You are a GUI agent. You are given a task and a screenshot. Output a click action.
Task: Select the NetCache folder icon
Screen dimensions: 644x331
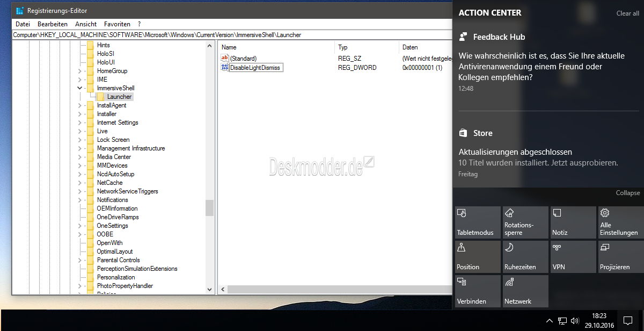[90, 183]
